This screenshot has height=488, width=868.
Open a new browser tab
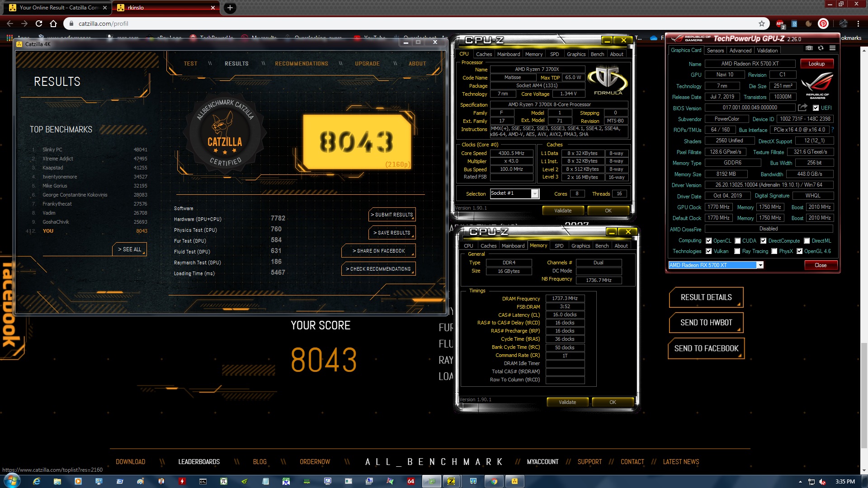(230, 8)
